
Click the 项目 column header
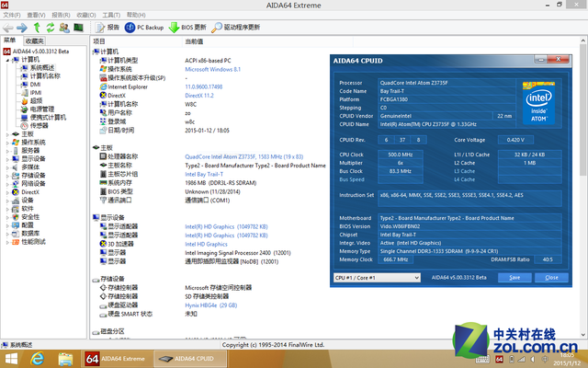pos(137,41)
